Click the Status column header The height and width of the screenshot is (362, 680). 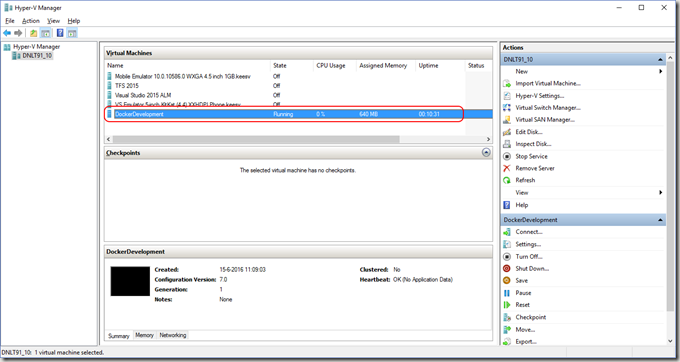pos(478,65)
